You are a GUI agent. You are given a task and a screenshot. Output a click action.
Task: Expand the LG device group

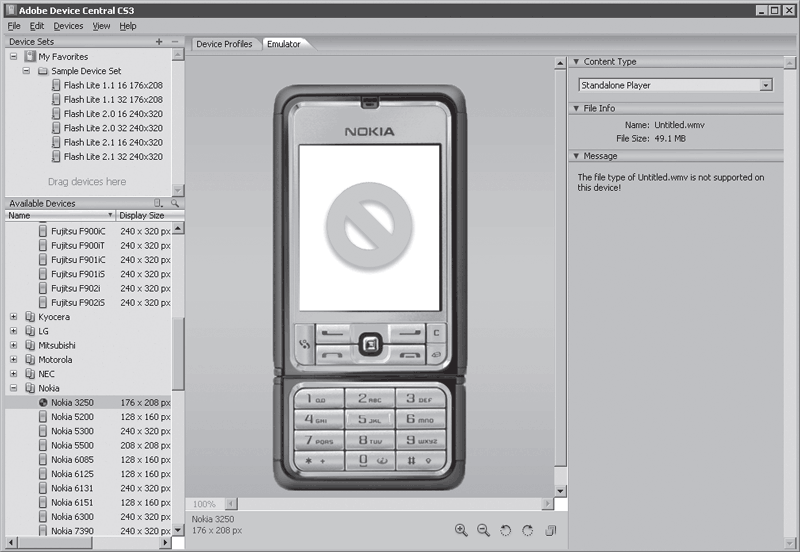click(x=14, y=331)
